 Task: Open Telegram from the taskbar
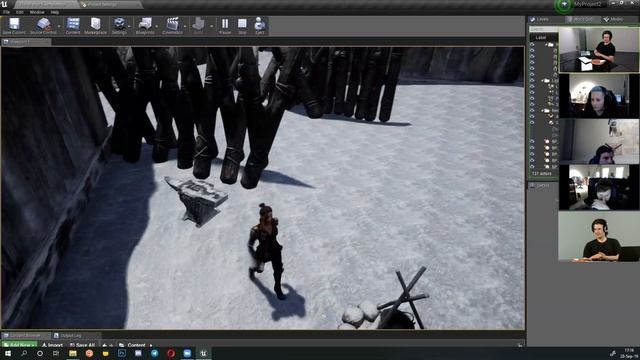click(154, 353)
